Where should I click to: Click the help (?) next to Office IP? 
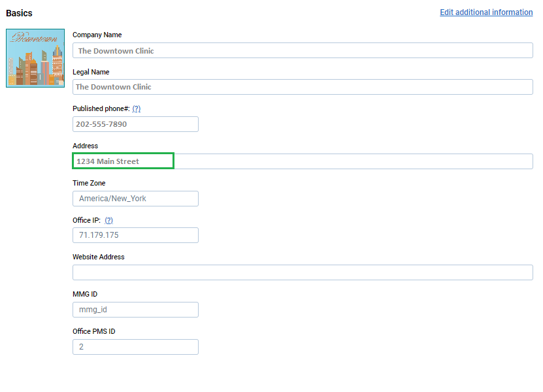109,221
